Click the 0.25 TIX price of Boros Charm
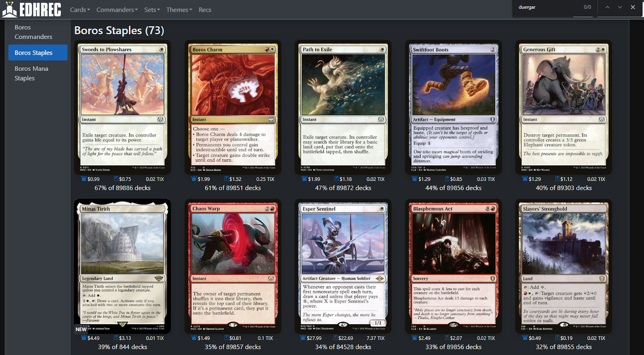644x355 pixels. 265,179
